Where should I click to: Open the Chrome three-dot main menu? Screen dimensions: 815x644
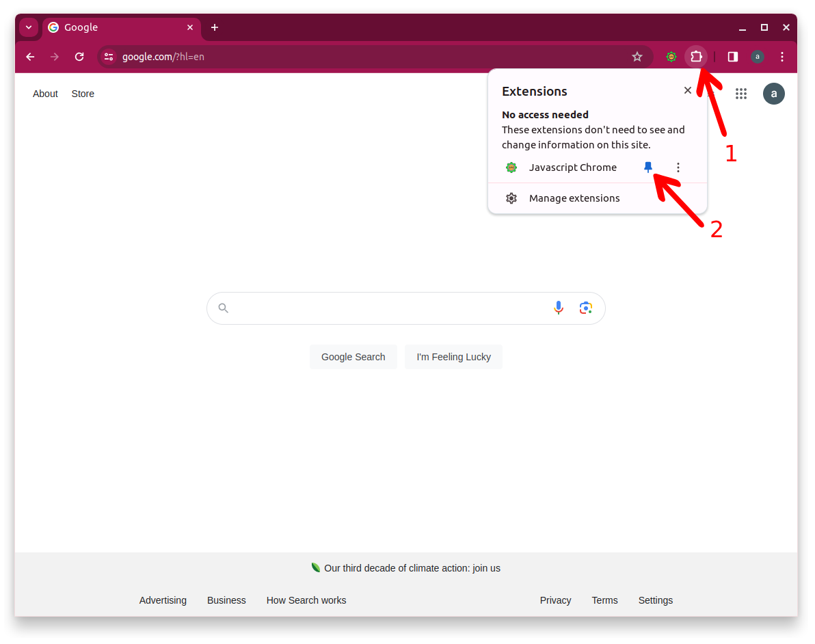(781, 57)
